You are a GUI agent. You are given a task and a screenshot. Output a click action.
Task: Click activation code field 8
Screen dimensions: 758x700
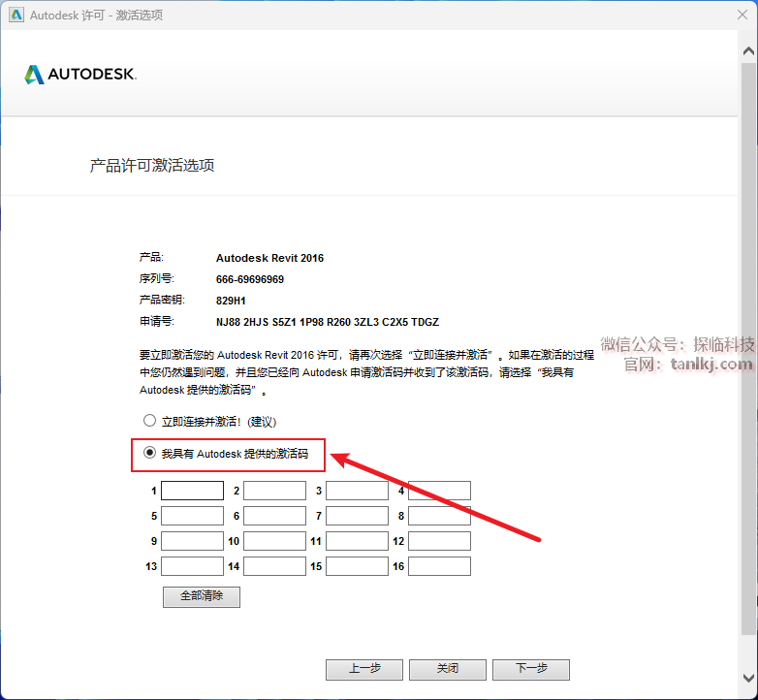point(439,516)
